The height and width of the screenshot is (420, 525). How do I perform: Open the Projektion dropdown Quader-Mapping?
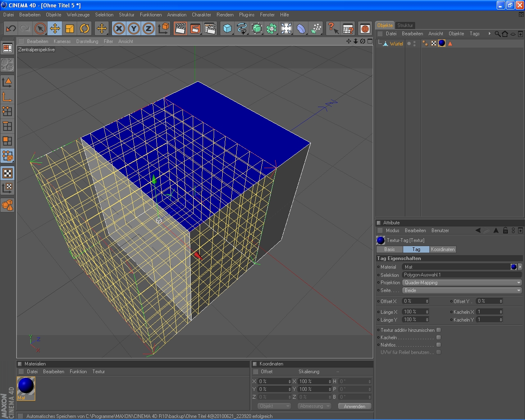click(461, 283)
